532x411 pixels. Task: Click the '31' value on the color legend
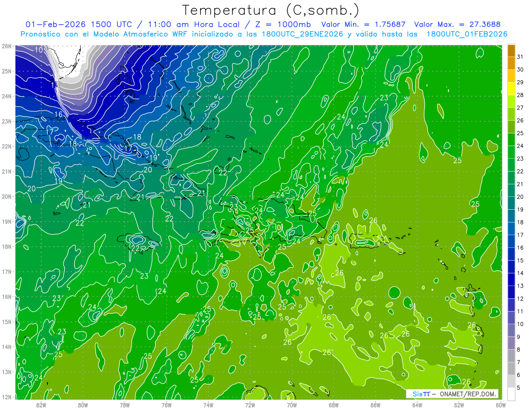coord(520,57)
